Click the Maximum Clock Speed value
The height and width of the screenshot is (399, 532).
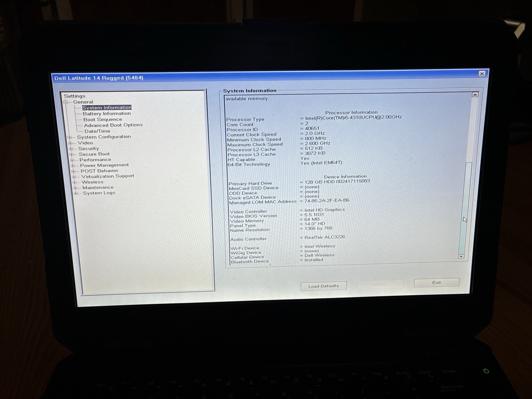(x=318, y=143)
